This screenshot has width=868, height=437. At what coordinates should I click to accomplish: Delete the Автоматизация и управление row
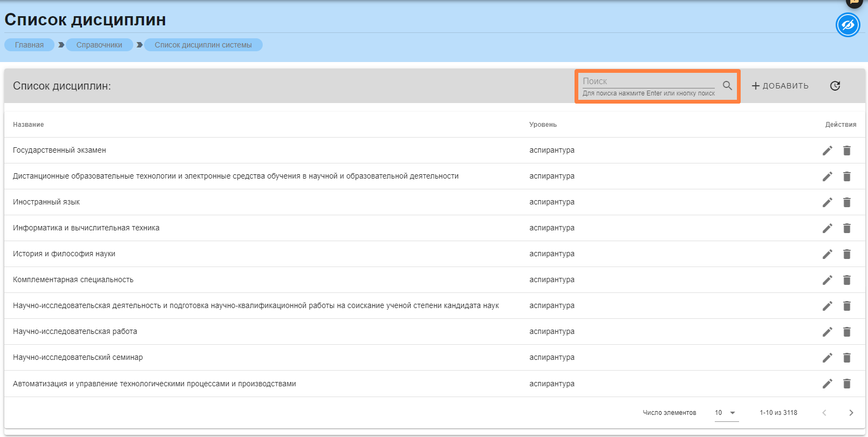click(847, 384)
